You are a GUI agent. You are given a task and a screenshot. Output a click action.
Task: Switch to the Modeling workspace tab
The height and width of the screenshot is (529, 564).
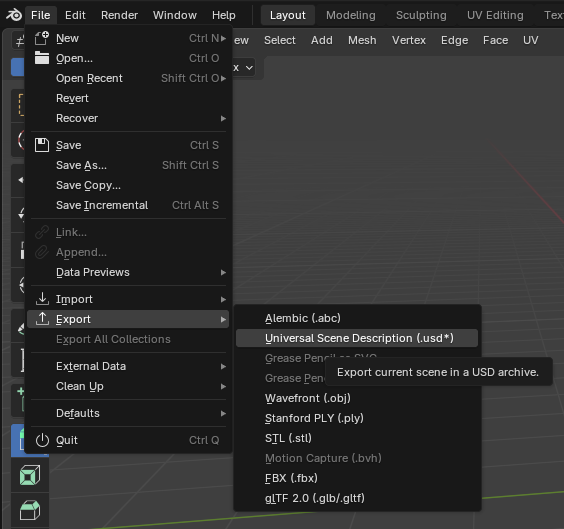click(x=351, y=15)
